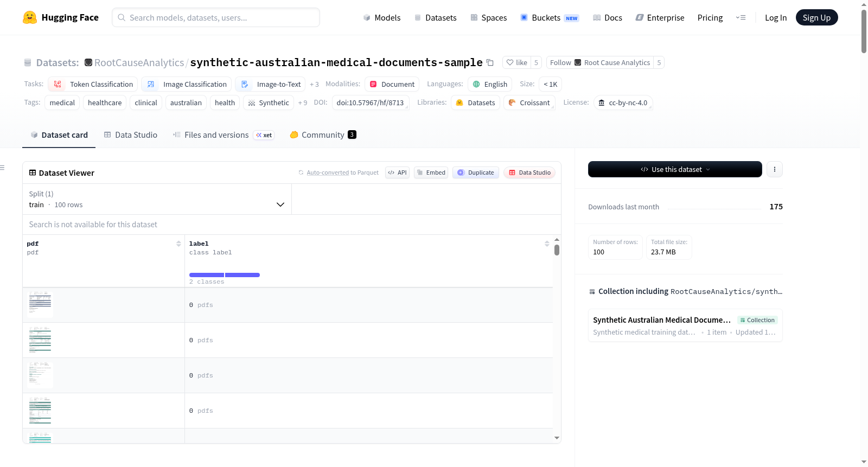Sort by the label column sort arrows
The height and width of the screenshot is (467, 868).
(547, 244)
